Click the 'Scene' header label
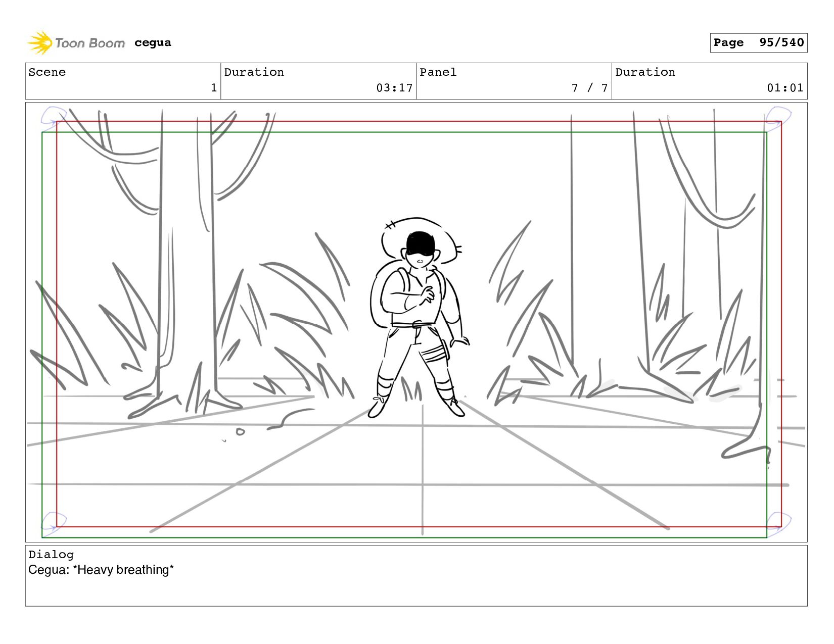This screenshot has width=834, height=644. tap(47, 72)
